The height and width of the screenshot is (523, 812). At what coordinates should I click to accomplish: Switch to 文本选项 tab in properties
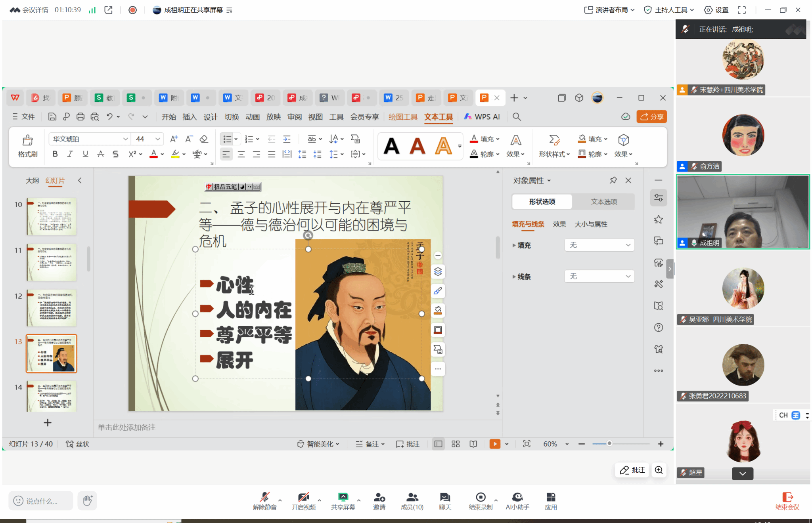604,202
